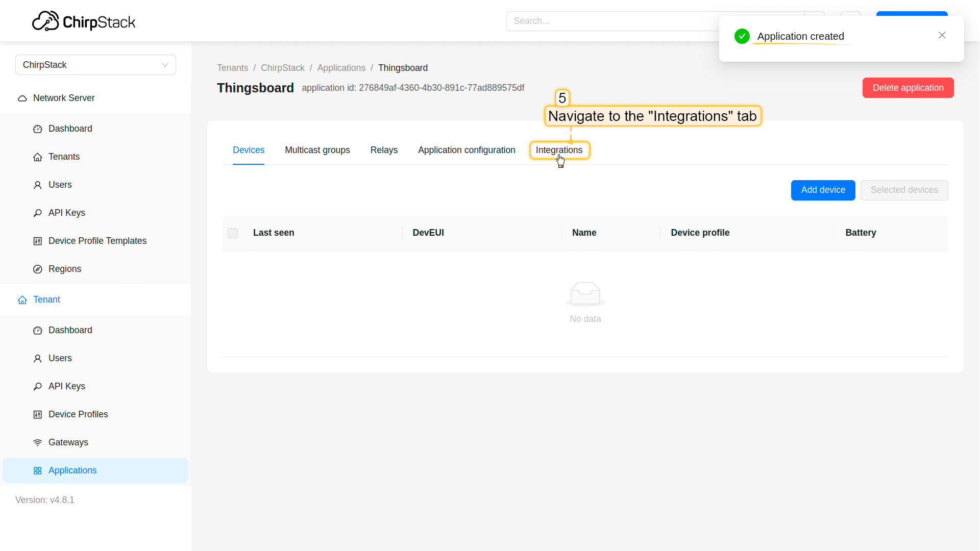Click the Delete application button
Viewport: 980px width, 551px height.
[x=908, y=88]
